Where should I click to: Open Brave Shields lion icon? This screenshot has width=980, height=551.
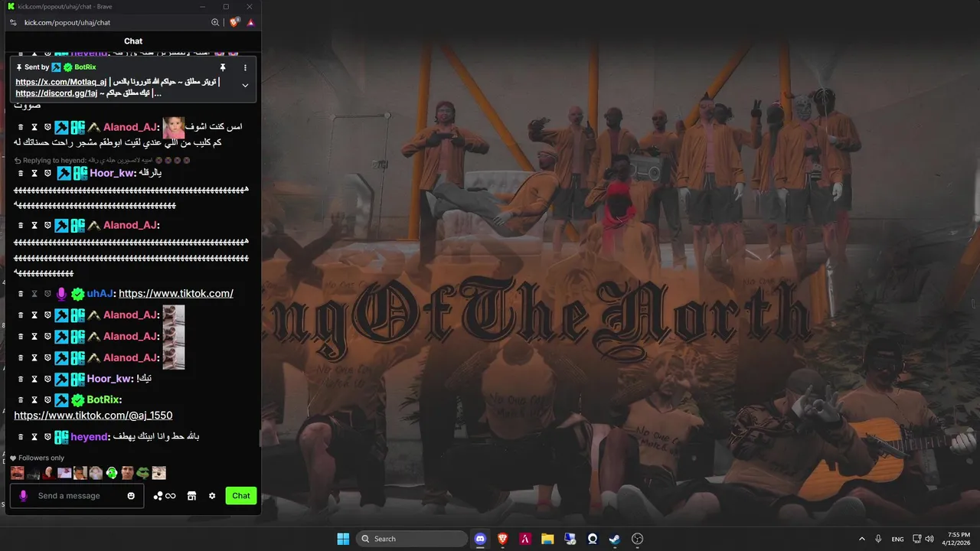coord(234,22)
